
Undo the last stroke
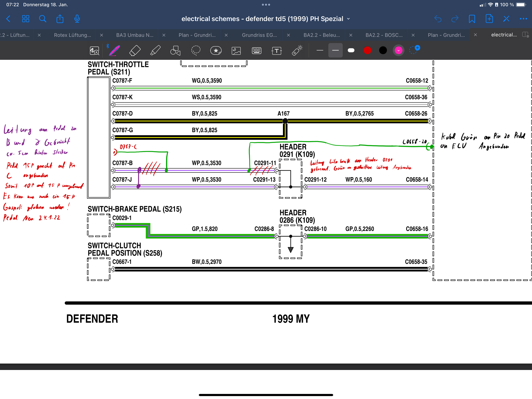point(438,19)
